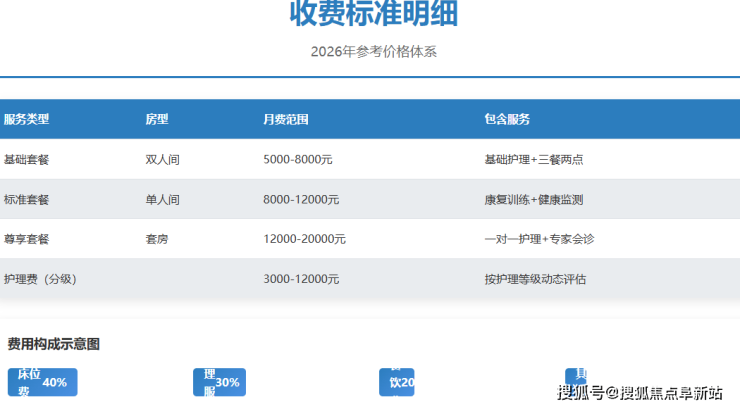Click the 12000-20000元 price cell
This screenshot has width=740, height=409.
coord(304,239)
